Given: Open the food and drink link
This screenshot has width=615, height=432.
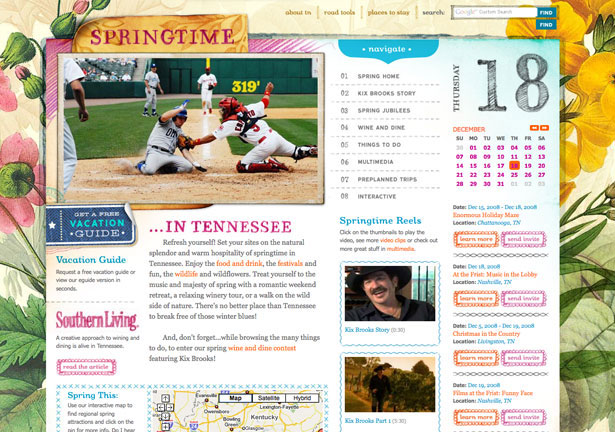Looking at the screenshot, I should [x=239, y=263].
